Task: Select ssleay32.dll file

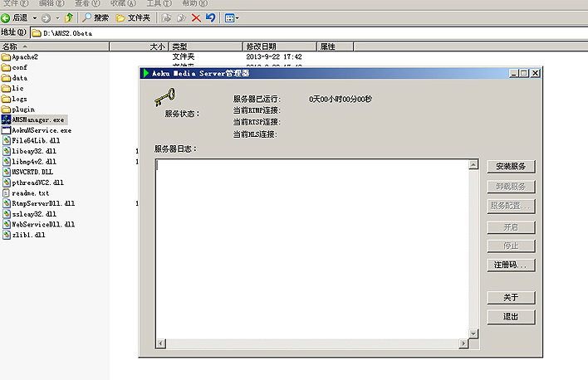Action: click(29, 214)
